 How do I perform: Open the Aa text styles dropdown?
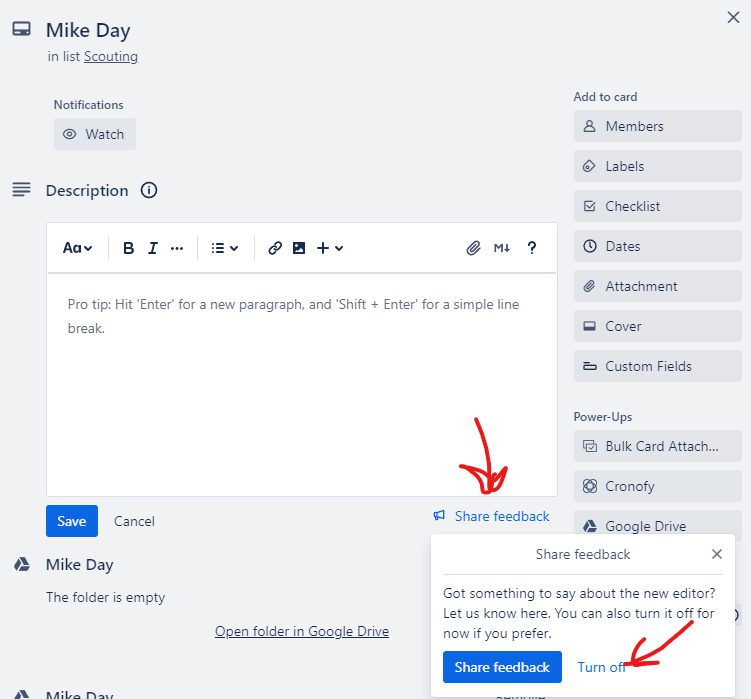point(77,248)
